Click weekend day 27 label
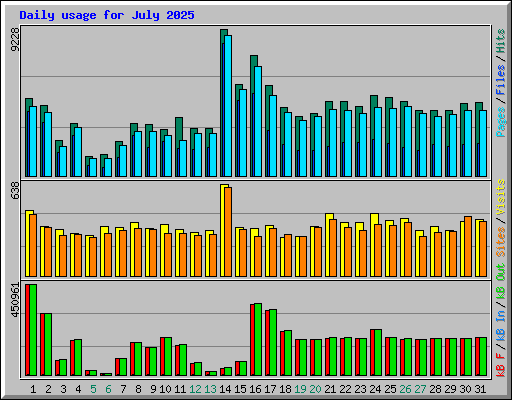The height and width of the screenshot is (400, 512). coord(420,389)
